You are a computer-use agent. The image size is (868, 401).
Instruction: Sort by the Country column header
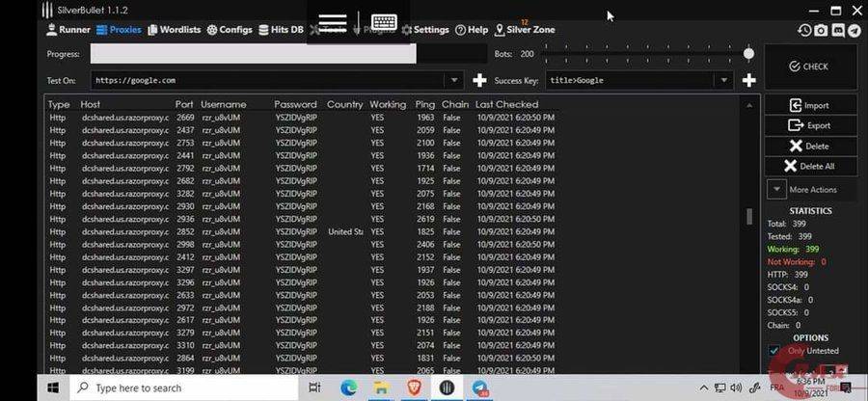pyautogui.click(x=345, y=104)
